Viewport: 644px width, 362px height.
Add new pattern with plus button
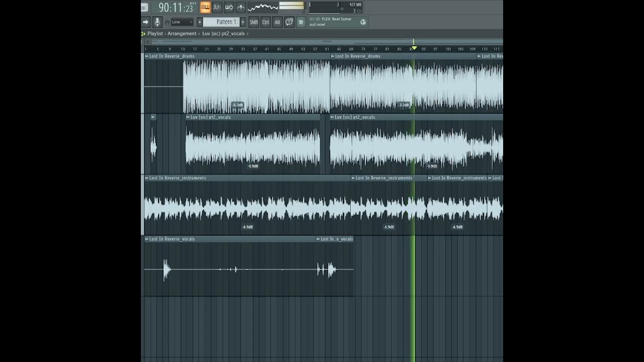[x=243, y=22]
